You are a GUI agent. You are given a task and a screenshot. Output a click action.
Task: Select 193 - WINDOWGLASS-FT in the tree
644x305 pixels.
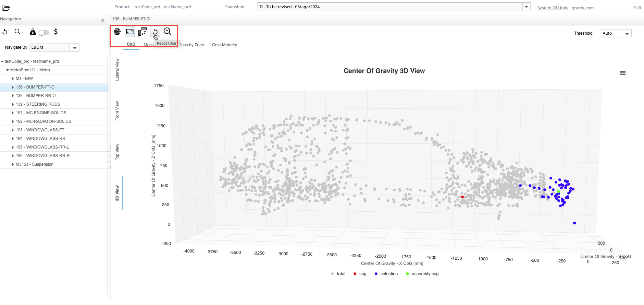click(x=40, y=130)
